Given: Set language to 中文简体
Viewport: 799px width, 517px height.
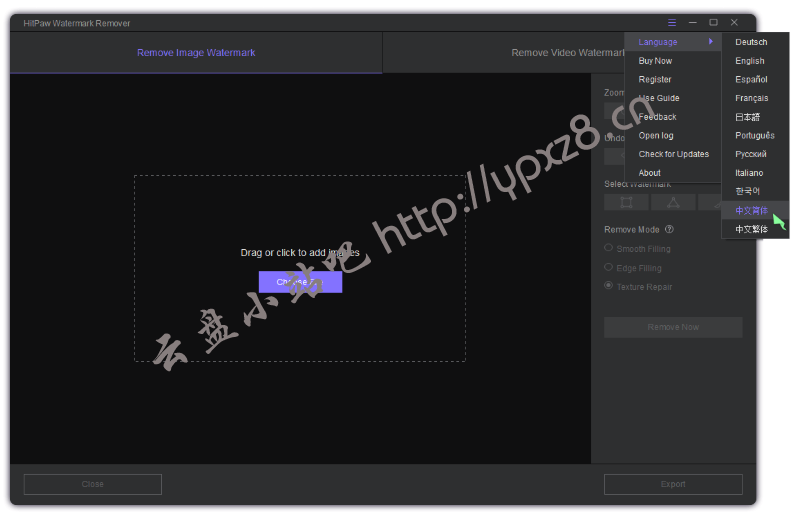Looking at the screenshot, I should coord(756,210).
